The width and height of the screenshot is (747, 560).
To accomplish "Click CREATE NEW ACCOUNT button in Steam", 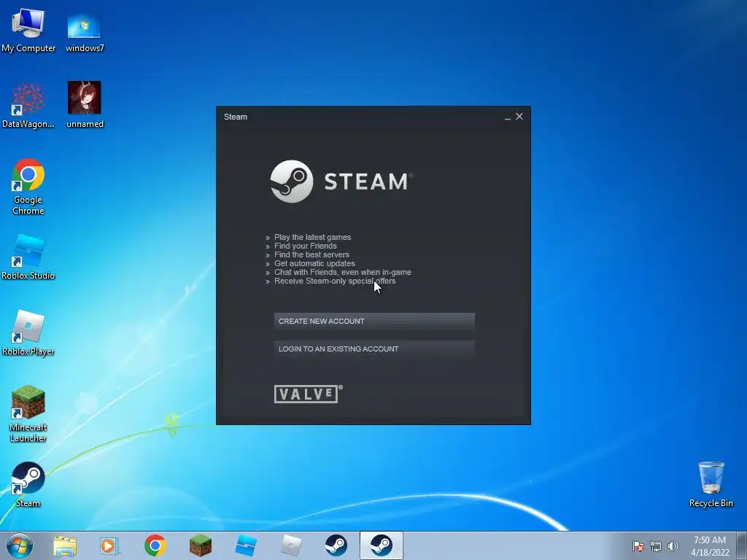I will 374,321.
